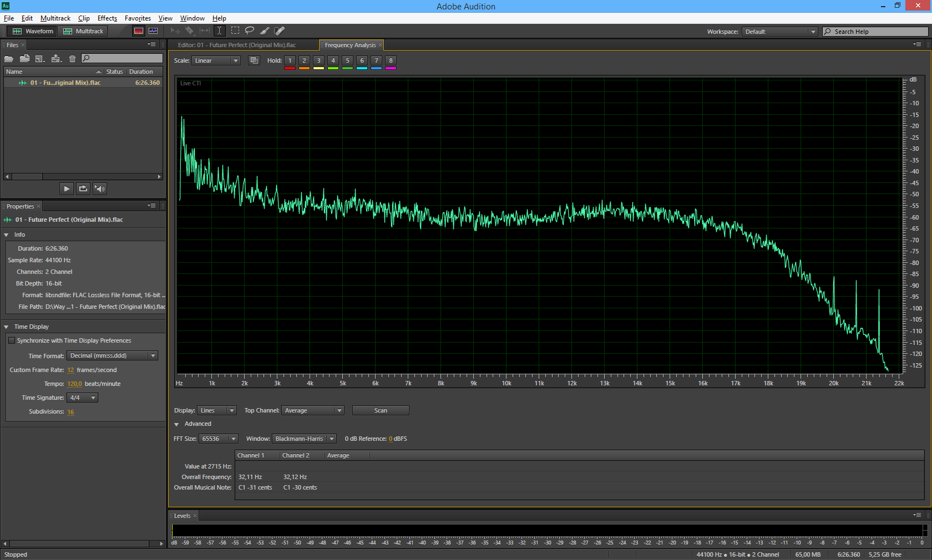The height and width of the screenshot is (560, 932).
Task: Open the Top Channel Average dropdown
Action: click(313, 410)
